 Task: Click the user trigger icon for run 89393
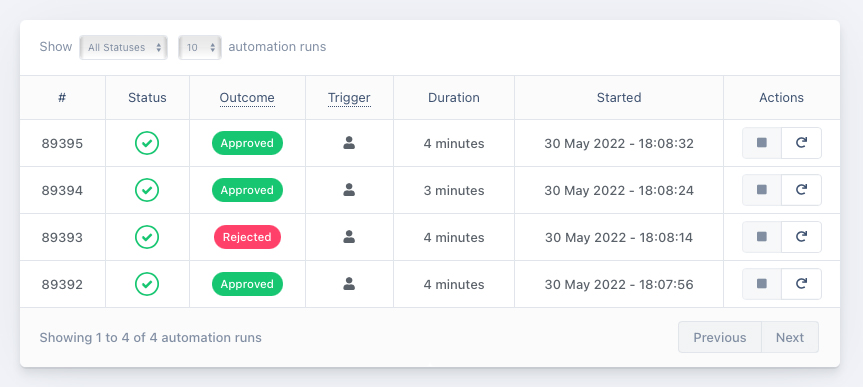[x=349, y=237]
